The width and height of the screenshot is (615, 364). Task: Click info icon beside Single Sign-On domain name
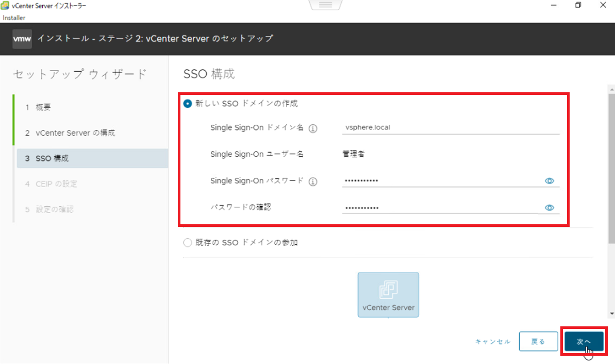312,128
